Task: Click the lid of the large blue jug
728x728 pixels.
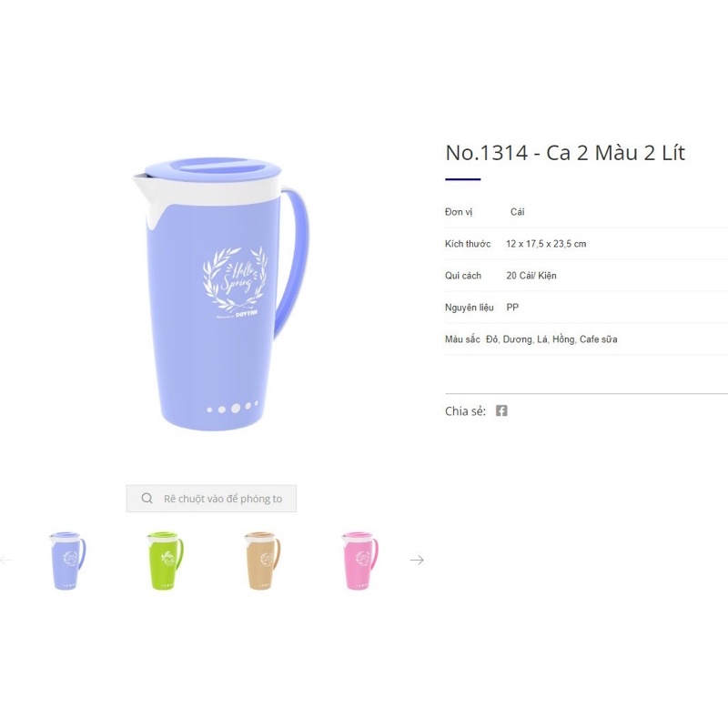Action: (x=213, y=172)
